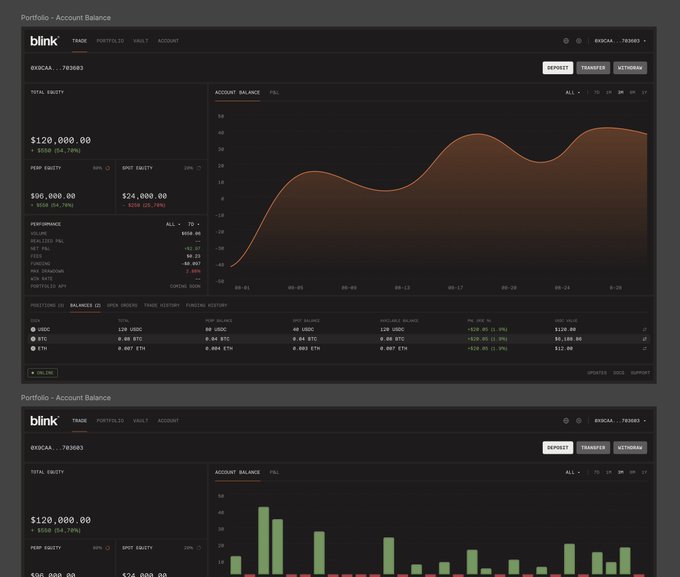Select 7D range on upper chart
The width and height of the screenshot is (680, 577).
click(597, 92)
